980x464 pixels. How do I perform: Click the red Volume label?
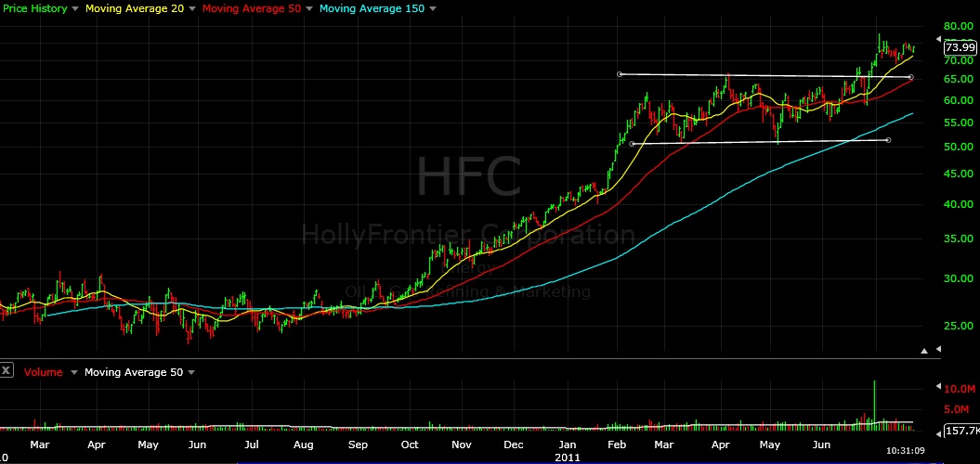tap(43, 372)
